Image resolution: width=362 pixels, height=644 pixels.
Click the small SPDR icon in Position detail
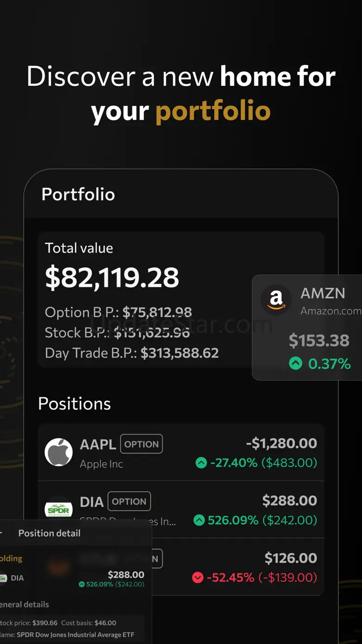(x=3, y=578)
